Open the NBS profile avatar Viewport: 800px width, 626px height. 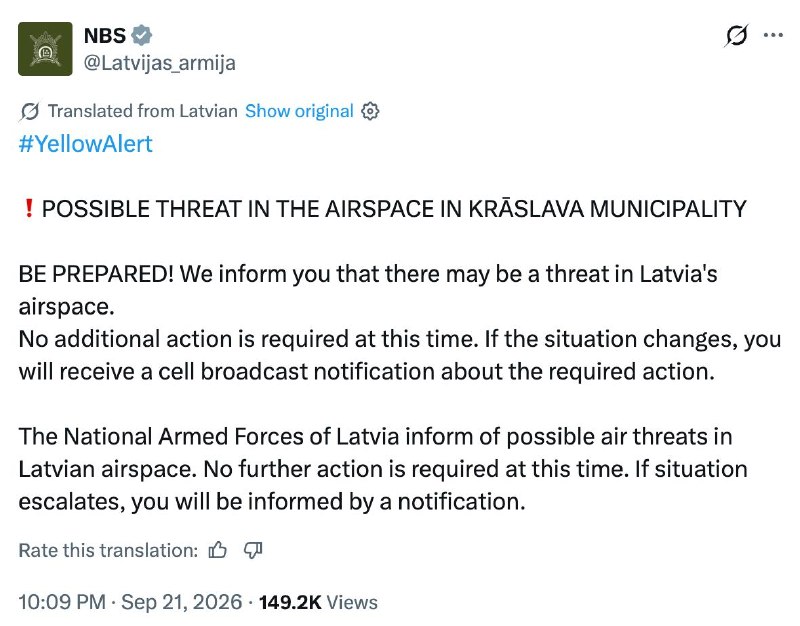point(45,49)
